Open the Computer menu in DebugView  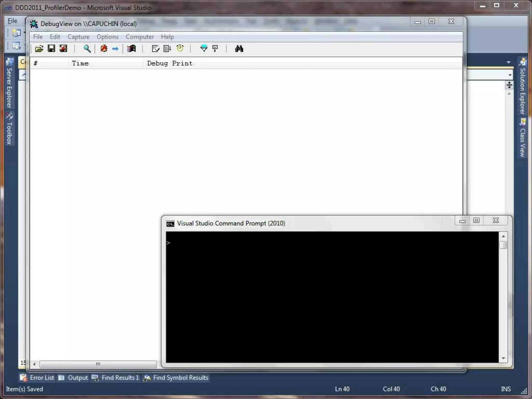139,37
